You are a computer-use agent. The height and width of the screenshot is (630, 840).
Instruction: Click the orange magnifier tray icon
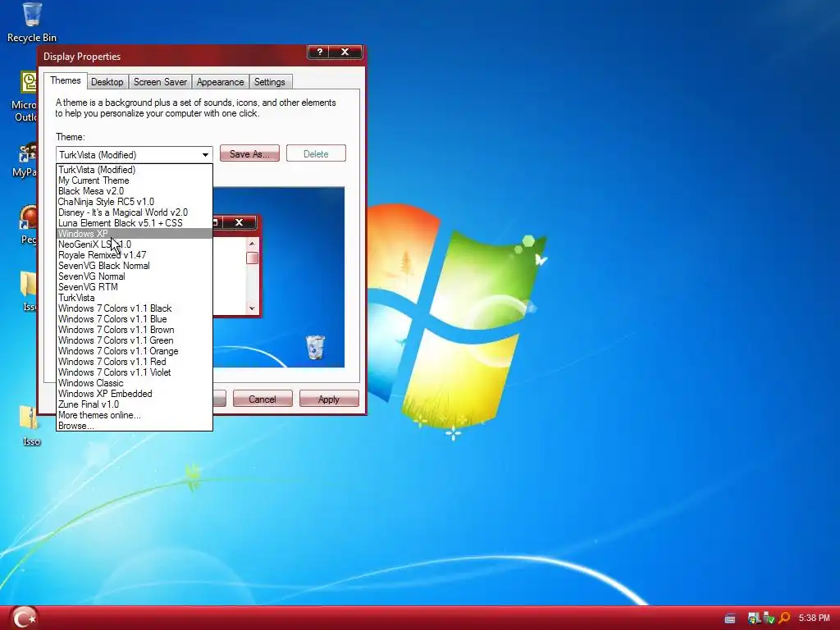784,619
